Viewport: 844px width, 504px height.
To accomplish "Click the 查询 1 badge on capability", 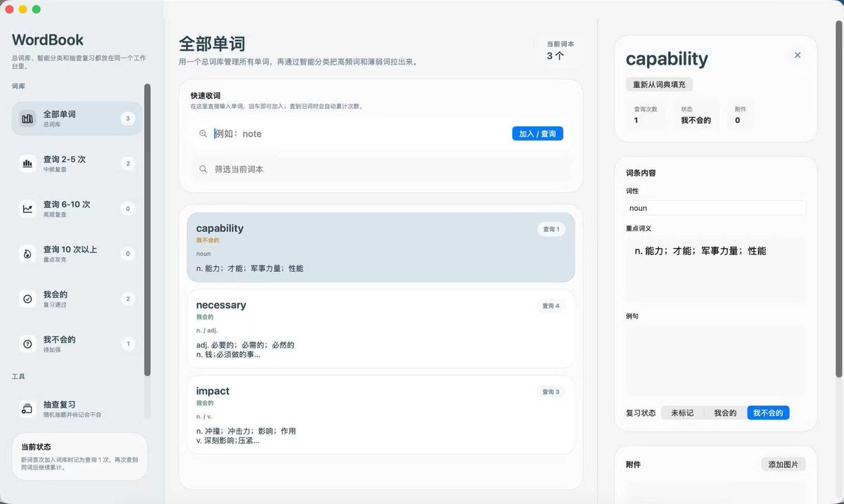I will click(551, 229).
